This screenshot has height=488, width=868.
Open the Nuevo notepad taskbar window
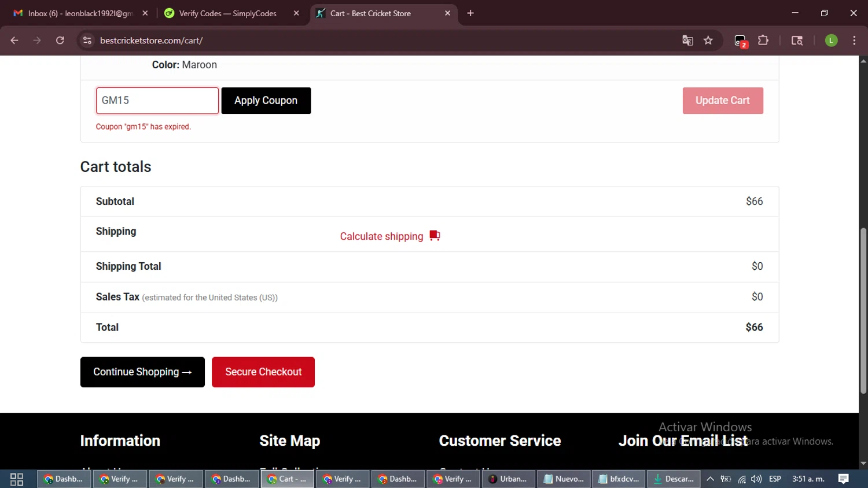[564, 479]
